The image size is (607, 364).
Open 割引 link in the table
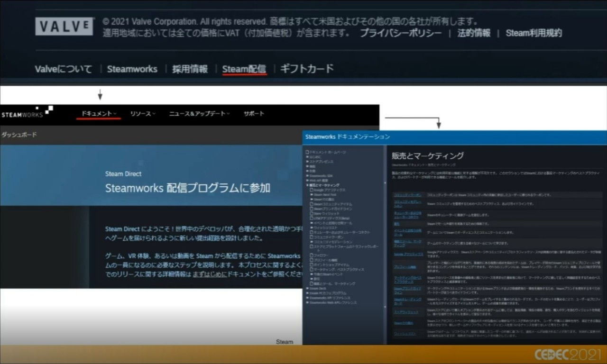pyautogui.click(x=396, y=224)
